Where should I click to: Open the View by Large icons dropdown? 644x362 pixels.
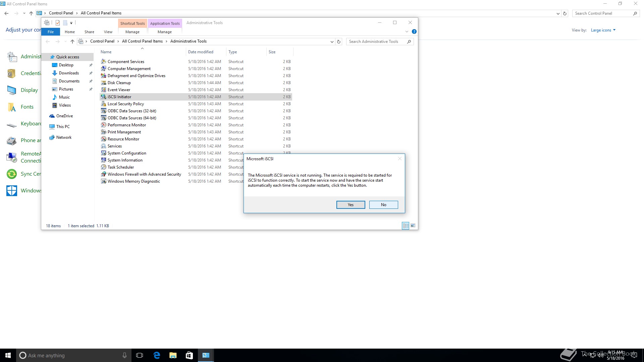pyautogui.click(x=603, y=30)
